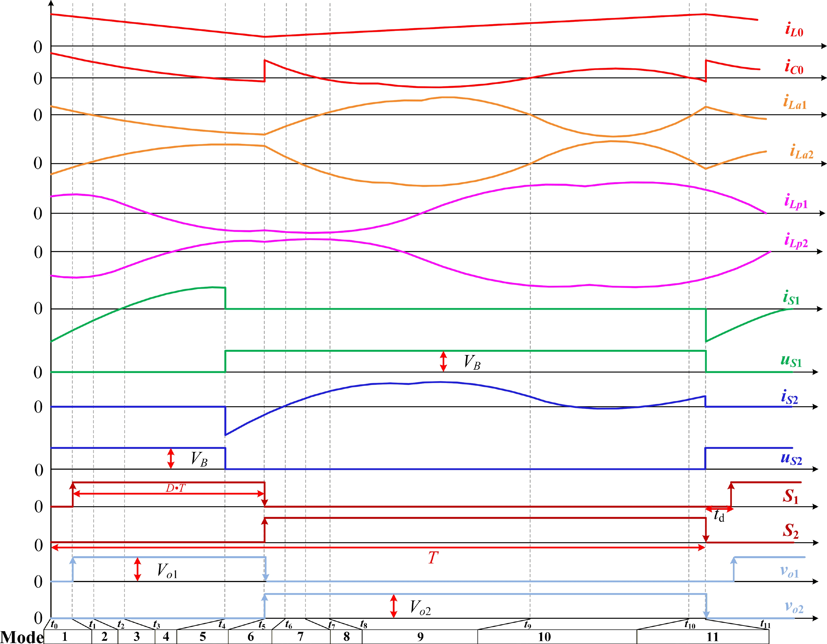Click the green uS1 waveform label
The image size is (827, 644).
[x=791, y=361]
